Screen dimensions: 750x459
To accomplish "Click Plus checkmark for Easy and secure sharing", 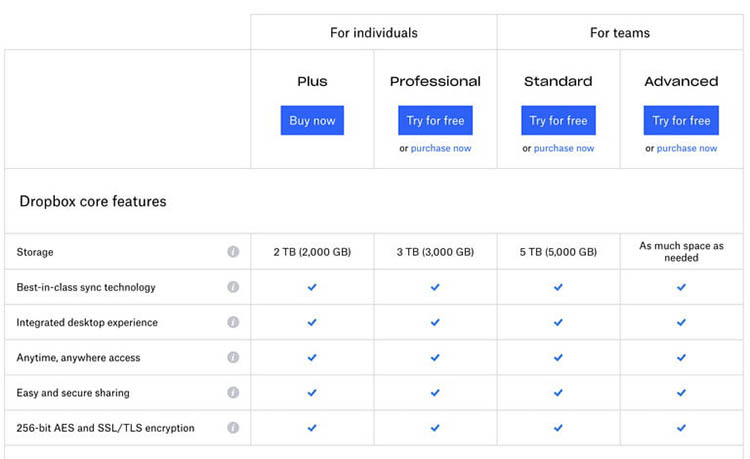I will coord(312,393).
